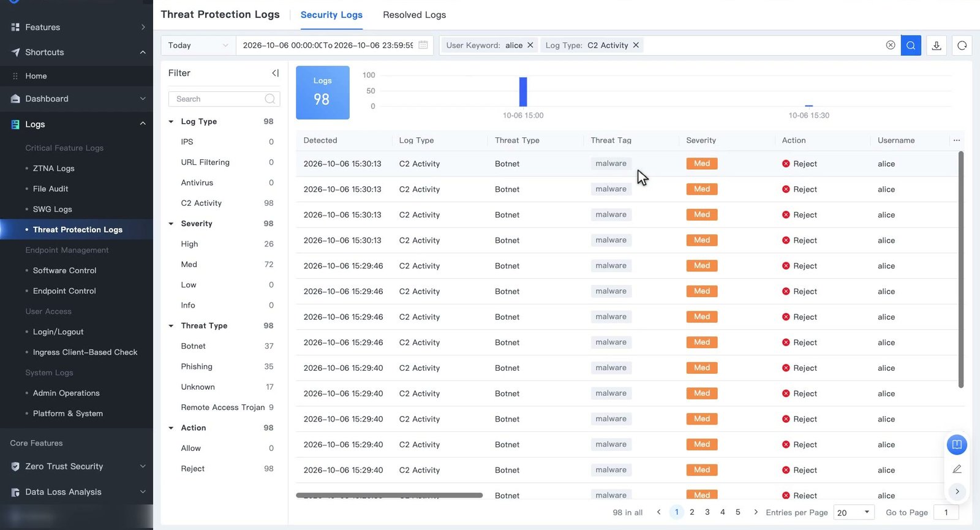Select the Security Logs tab

331,15
